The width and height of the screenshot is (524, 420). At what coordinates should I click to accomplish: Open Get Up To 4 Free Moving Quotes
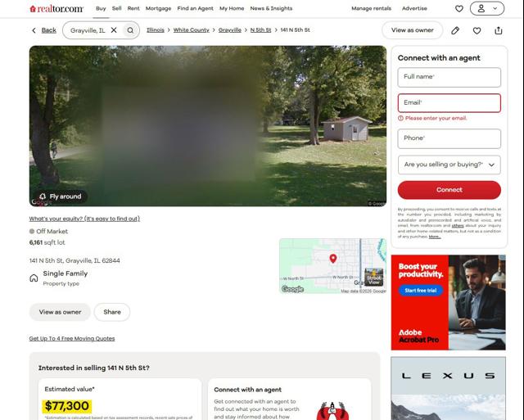(x=72, y=338)
